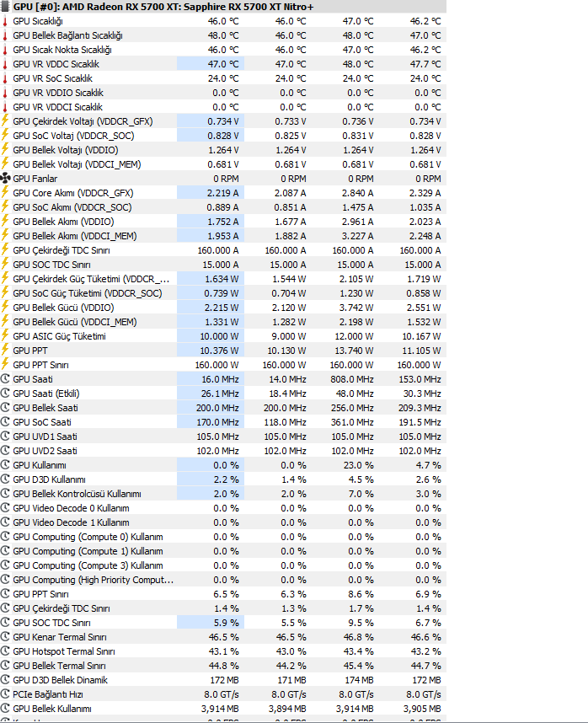Select GPU Computing (Compute 0) Kullanım row

[x=223, y=536]
